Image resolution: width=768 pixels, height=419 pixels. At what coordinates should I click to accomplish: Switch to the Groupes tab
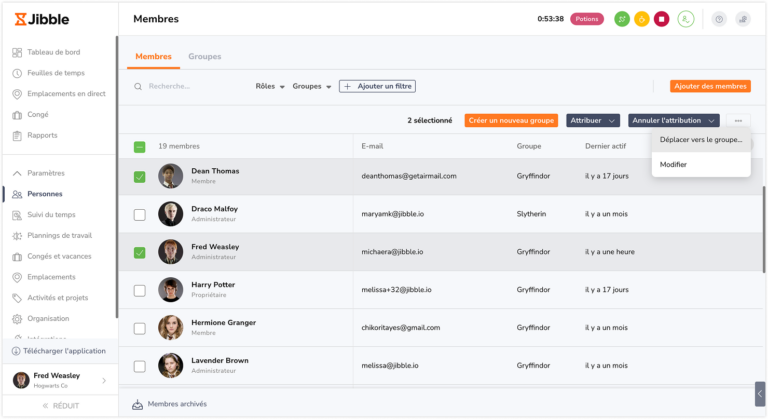tap(205, 56)
